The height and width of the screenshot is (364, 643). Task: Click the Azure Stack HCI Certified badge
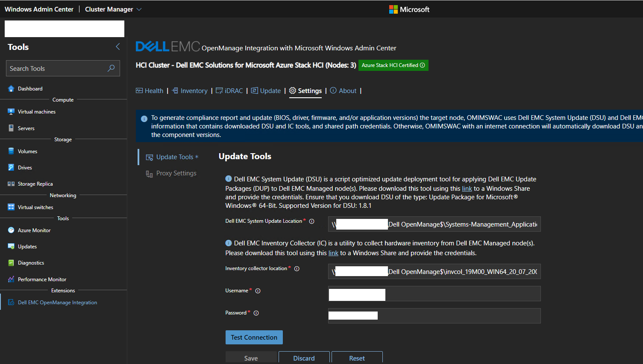pos(393,65)
